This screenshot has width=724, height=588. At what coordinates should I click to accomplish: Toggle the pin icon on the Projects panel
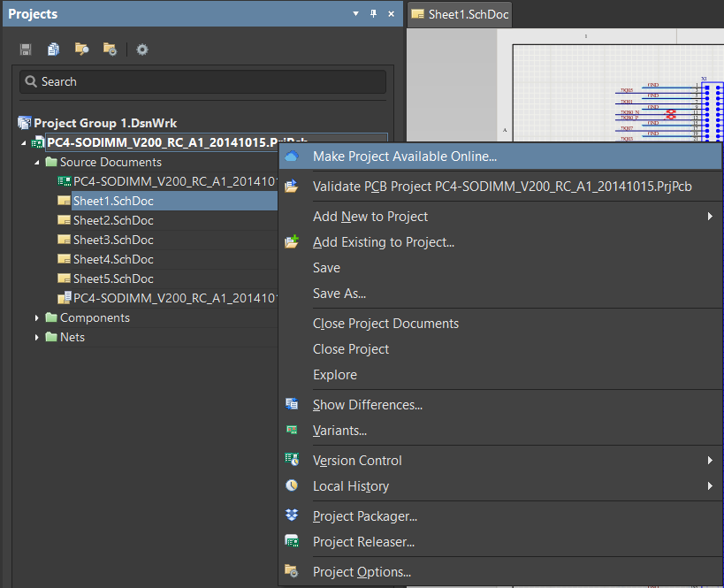[372, 14]
